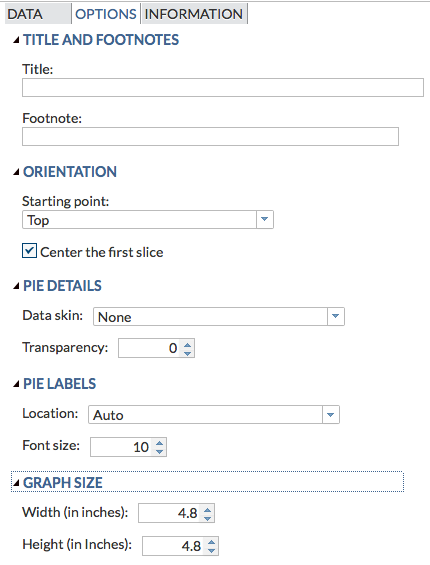The height and width of the screenshot is (565, 430).
Task: Click into the Title text field
Action: 223,88
